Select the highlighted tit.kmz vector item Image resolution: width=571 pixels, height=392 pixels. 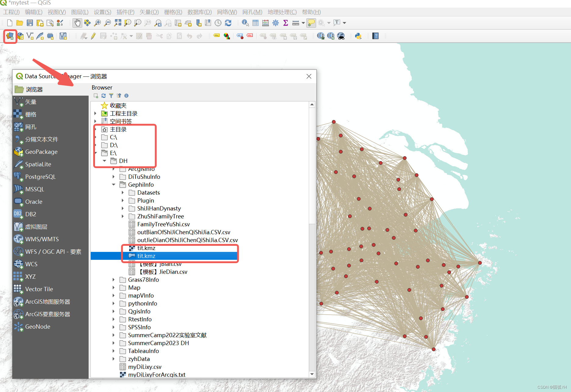(x=146, y=256)
